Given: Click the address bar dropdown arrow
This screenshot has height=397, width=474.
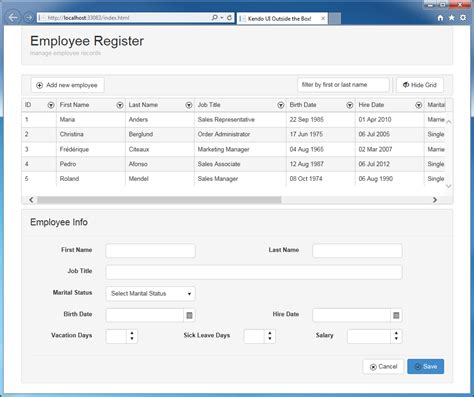Looking at the screenshot, I should [x=222, y=18].
